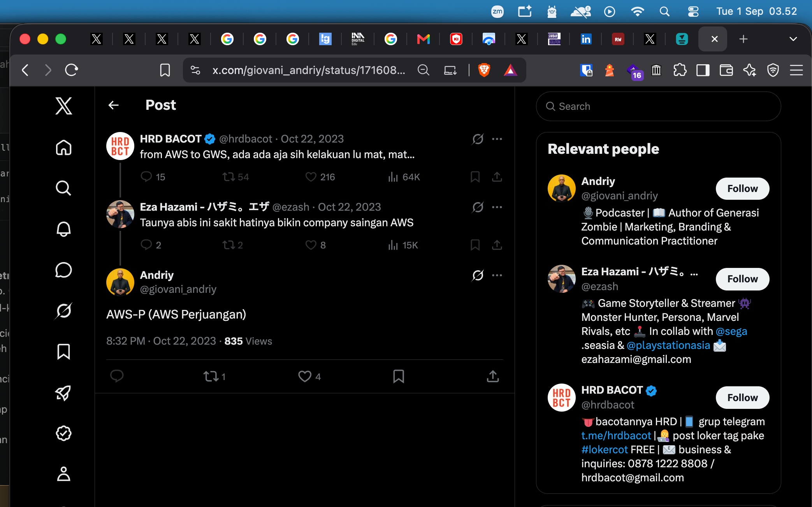Toggle the browser sidebar panel
This screenshot has width=812, height=507.
(703, 70)
